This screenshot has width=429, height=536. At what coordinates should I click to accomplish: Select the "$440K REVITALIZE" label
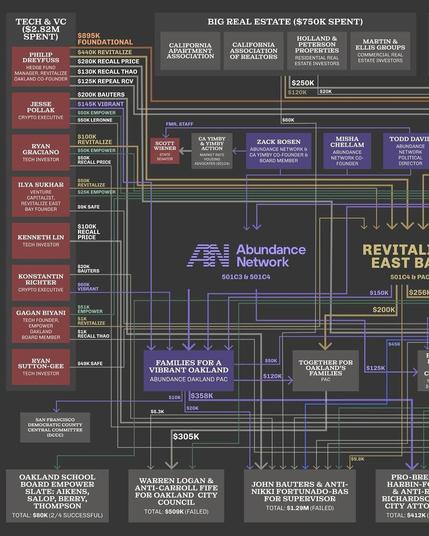[105, 52]
